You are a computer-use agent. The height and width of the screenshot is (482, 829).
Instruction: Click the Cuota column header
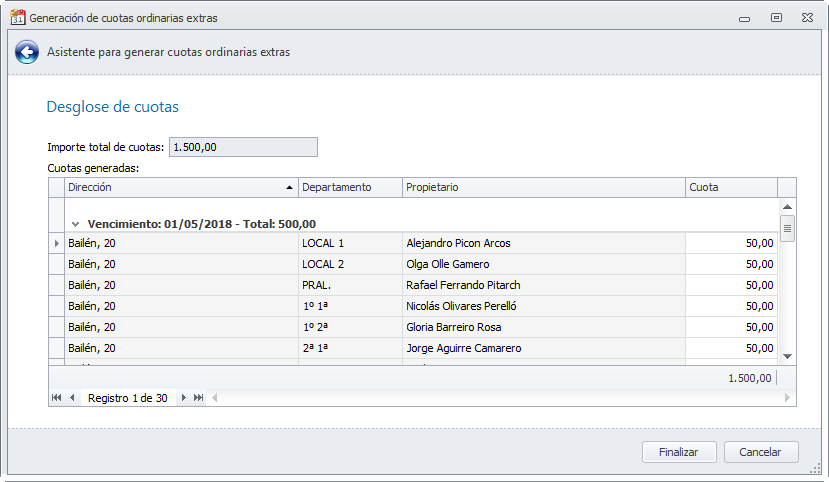(x=731, y=187)
